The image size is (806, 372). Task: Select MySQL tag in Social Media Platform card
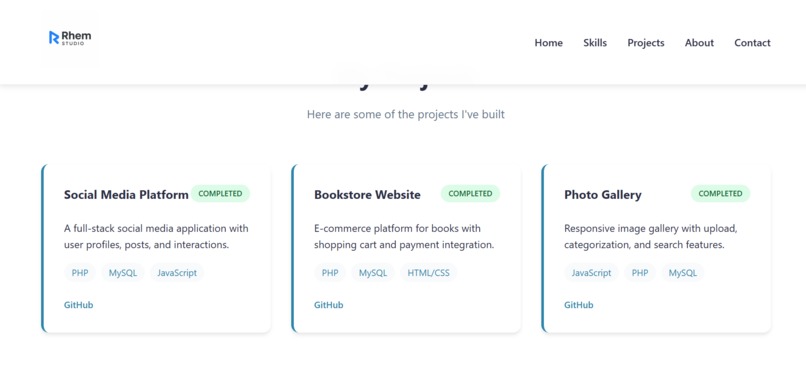coord(123,273)
